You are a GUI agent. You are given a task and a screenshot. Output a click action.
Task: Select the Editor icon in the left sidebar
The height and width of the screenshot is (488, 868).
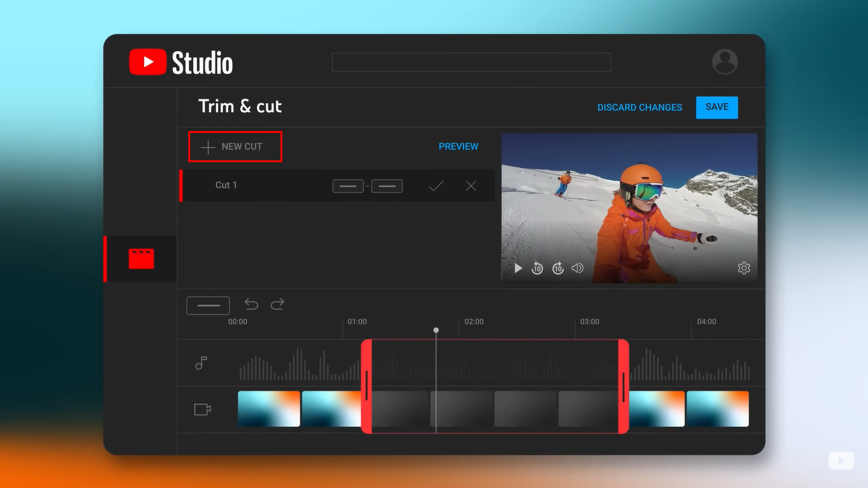(x=141, y=258)
